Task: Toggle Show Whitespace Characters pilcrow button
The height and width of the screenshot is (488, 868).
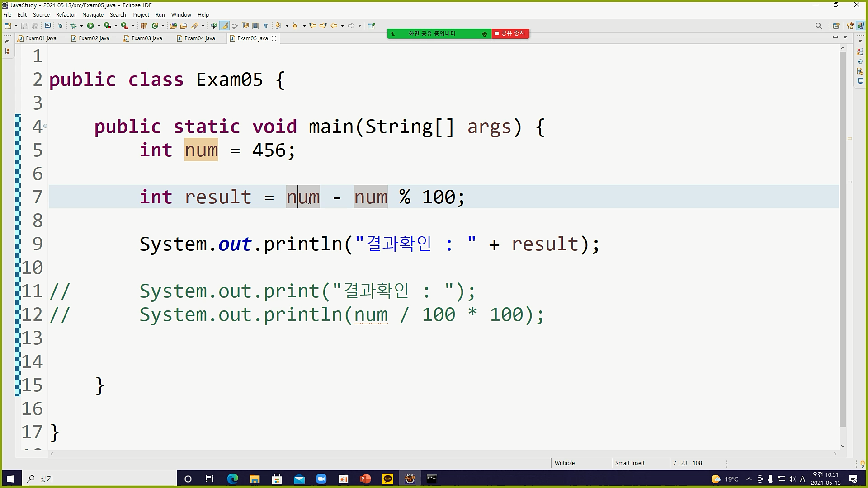Action: coord(266,26)
